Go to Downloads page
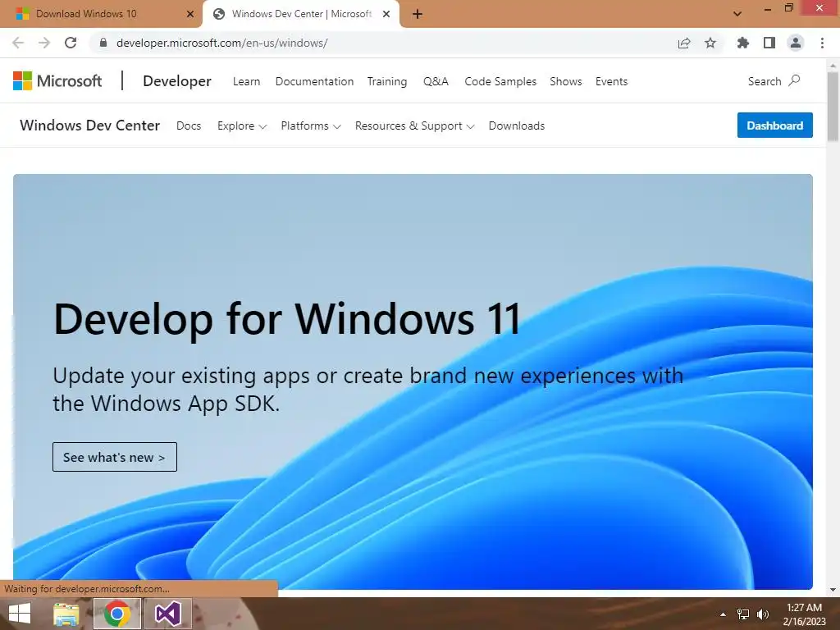840x630 pixels. click(517, 126)
